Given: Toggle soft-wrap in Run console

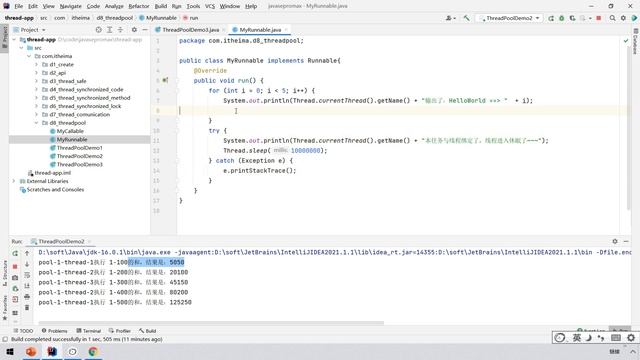Looking at the screenshot, I should pyautogui.click(x=27, y=275).
